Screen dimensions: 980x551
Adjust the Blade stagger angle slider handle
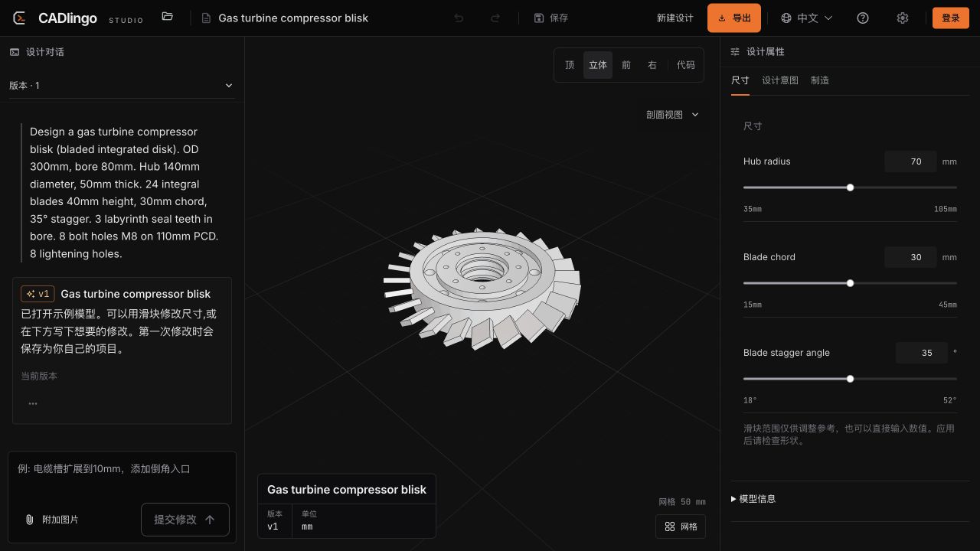pyautogui.click(x=850, y=379)
